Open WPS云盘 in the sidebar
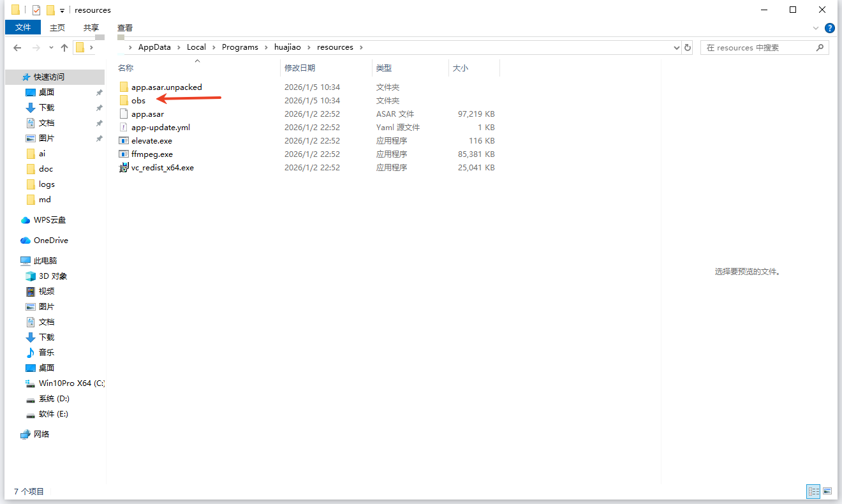The height and width of the screenshot is (504, 842). pyautogui.click(x=49, y=220)
